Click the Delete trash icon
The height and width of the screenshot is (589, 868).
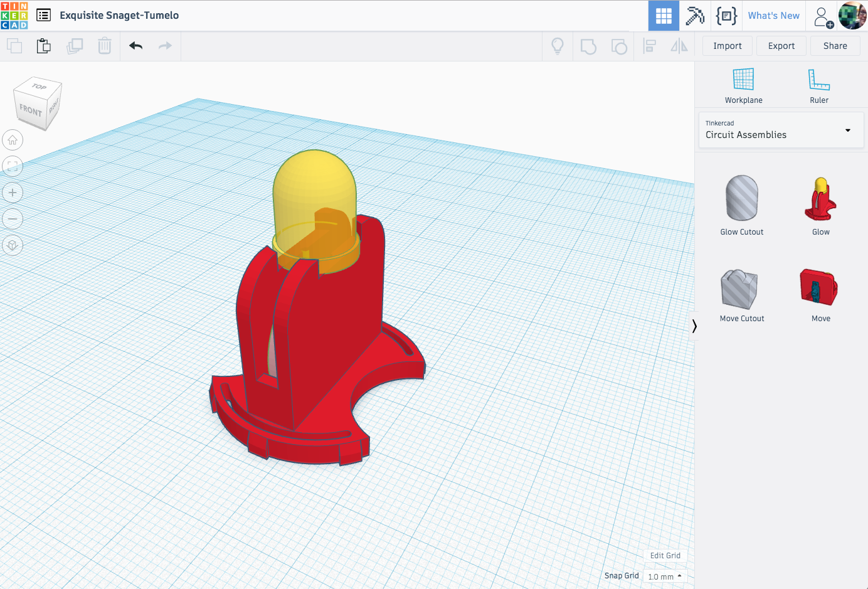tap(105, 46)
